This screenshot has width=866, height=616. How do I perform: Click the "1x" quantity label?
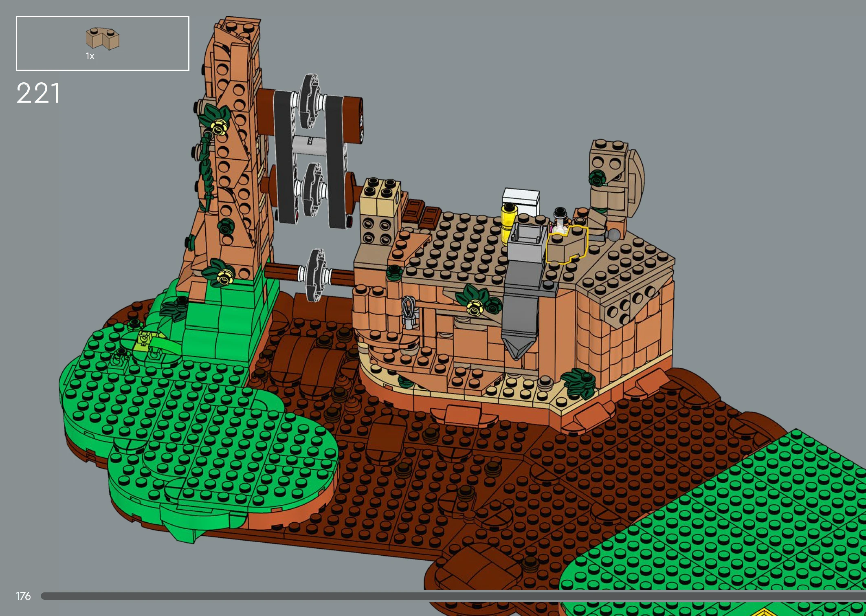coord(90,56)
